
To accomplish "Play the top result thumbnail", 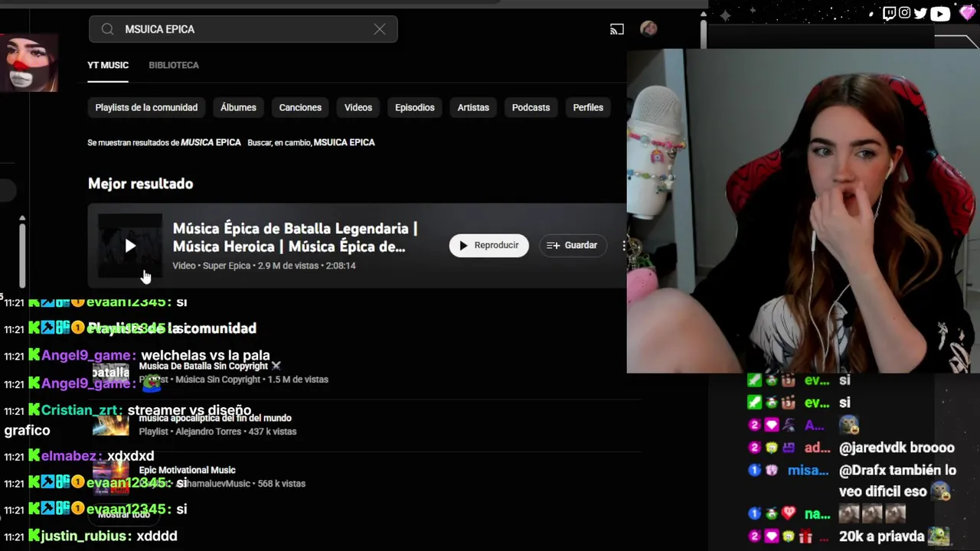I will (130, 246).
